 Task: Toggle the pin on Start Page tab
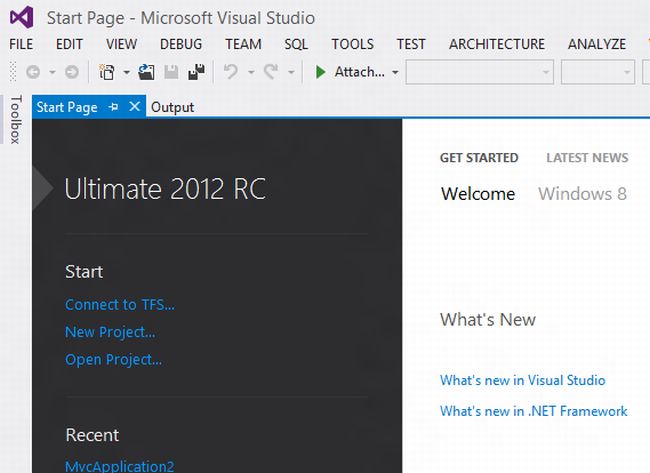[114, 107]
